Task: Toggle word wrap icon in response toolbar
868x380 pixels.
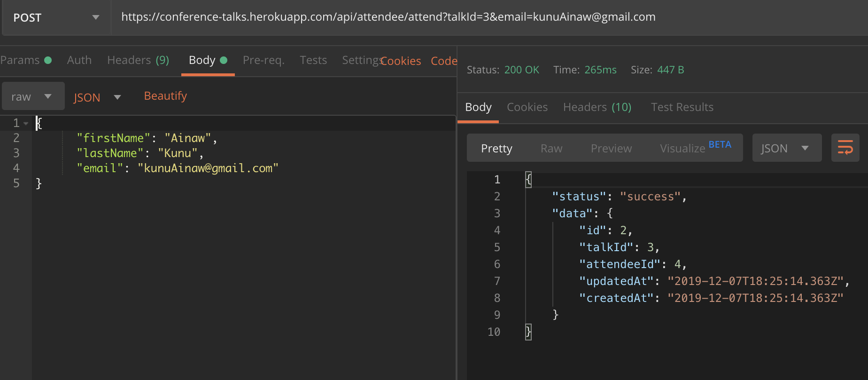Action: click(x=845, y=148)
